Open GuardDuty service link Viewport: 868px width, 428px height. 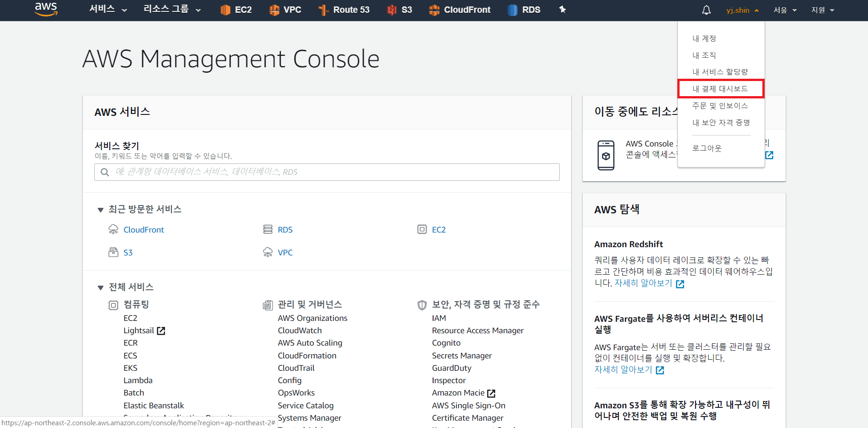click(452, 368)
